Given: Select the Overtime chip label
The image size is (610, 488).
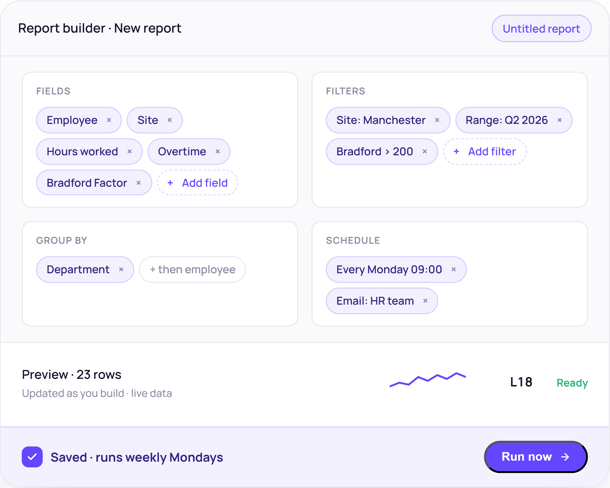Looking at the screenshot, I should click(x=182, y=151).
